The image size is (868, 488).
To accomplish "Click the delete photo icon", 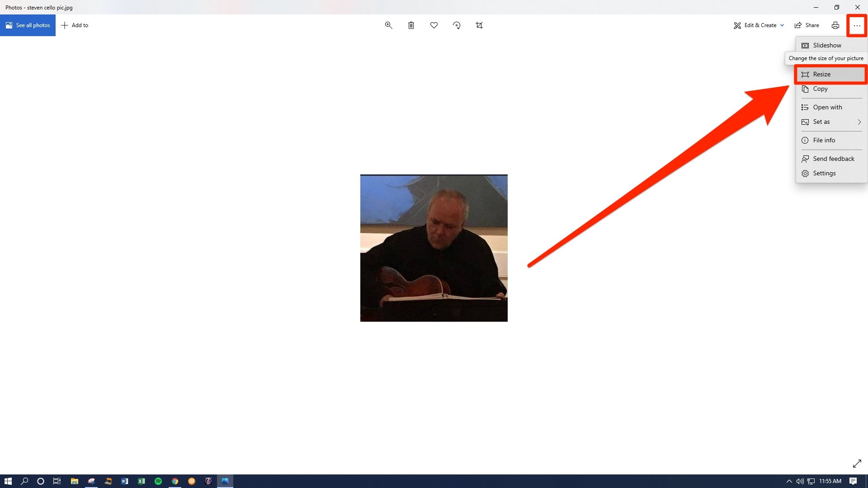I will tap(411, 25).
